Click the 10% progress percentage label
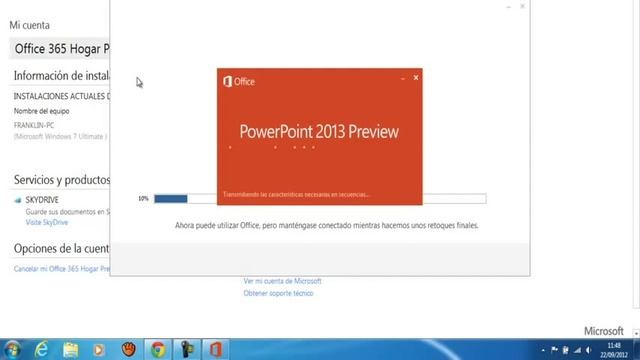 [x=143, y=199]
